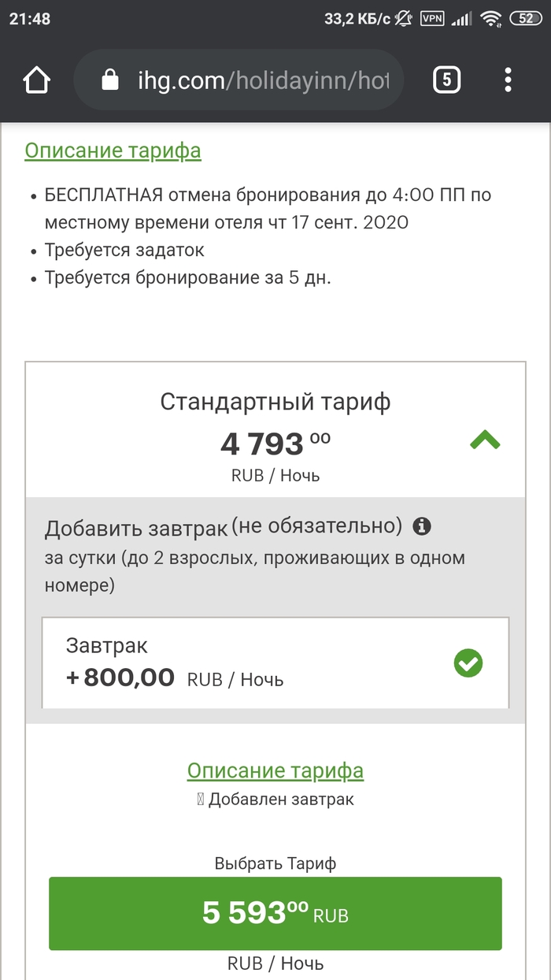The image size is (551, 980).
Task: Tap the breakfast info icon
Action: pyautogui.click(x=423, y=525)
